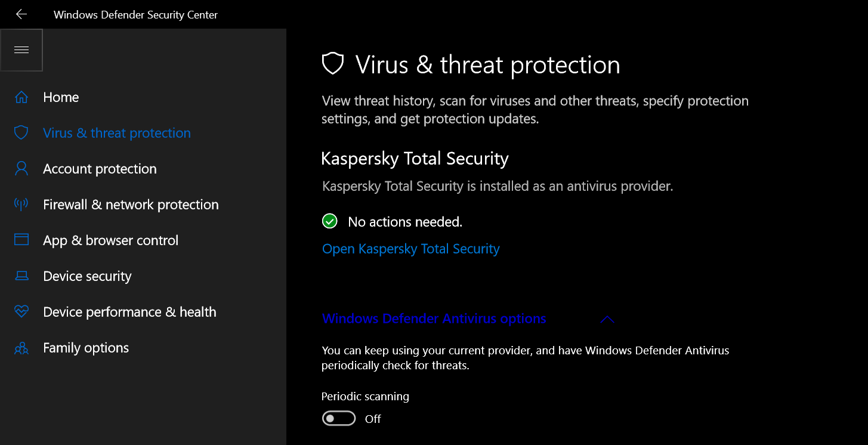The image size is (868, 445).
Task: Open Kaspersky Total Security link
Action: 410,249
